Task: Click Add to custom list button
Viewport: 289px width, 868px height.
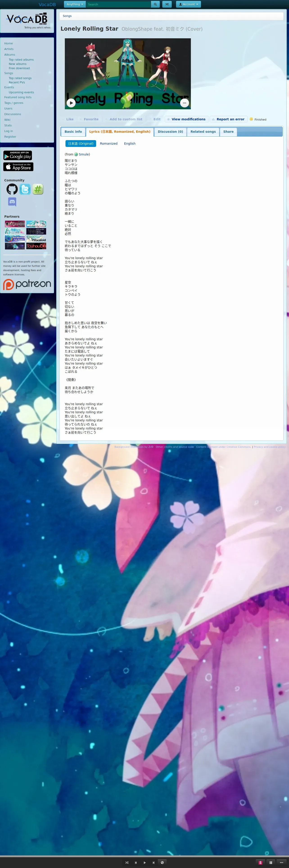Action: tap(124, 119)
